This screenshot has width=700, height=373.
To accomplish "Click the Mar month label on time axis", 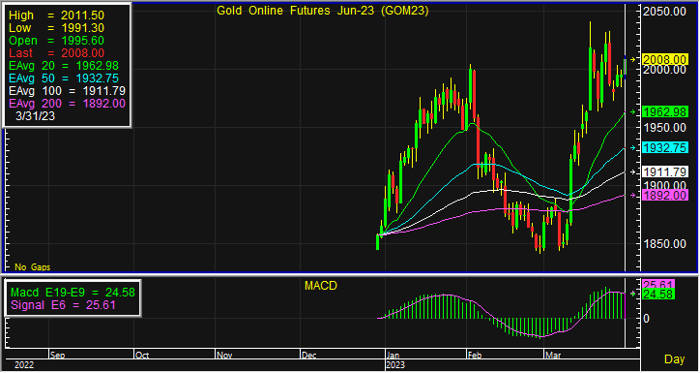I will click(553, 356).
